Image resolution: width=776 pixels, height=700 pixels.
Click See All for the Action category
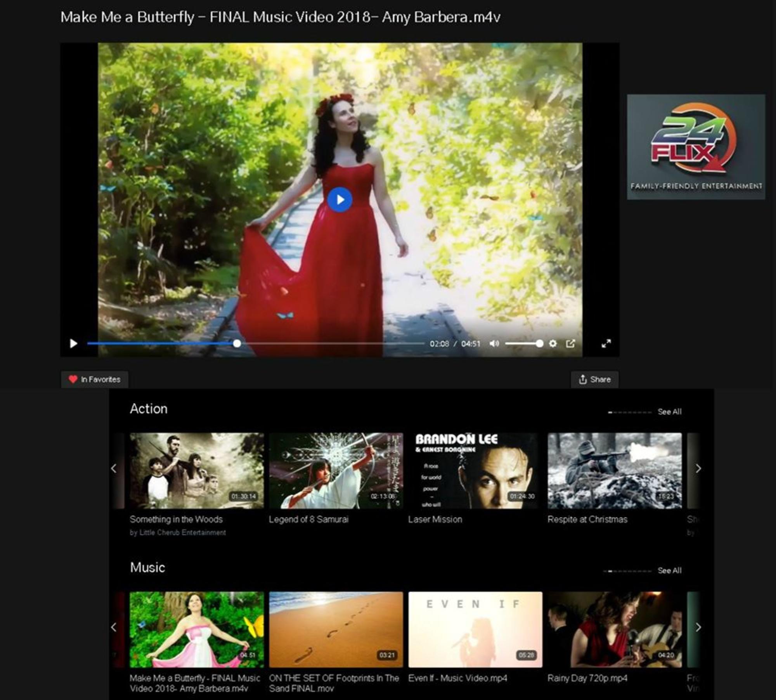(x=669, y=412)
